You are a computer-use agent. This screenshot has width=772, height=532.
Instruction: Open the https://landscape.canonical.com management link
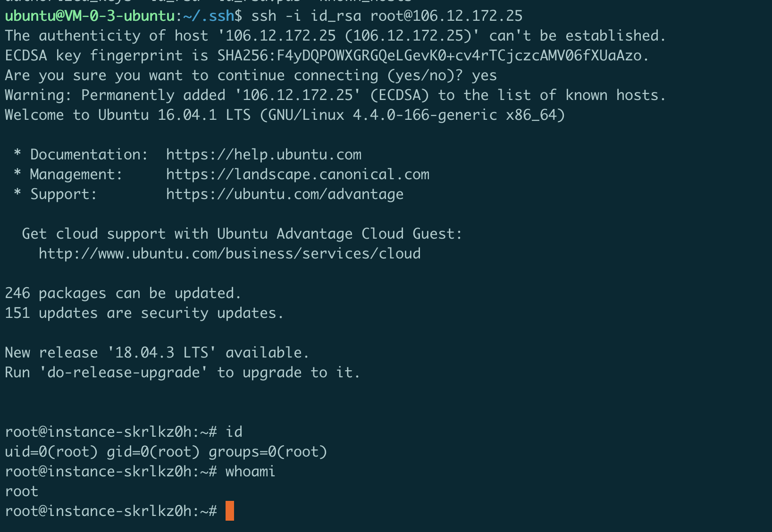pos(298,175)
